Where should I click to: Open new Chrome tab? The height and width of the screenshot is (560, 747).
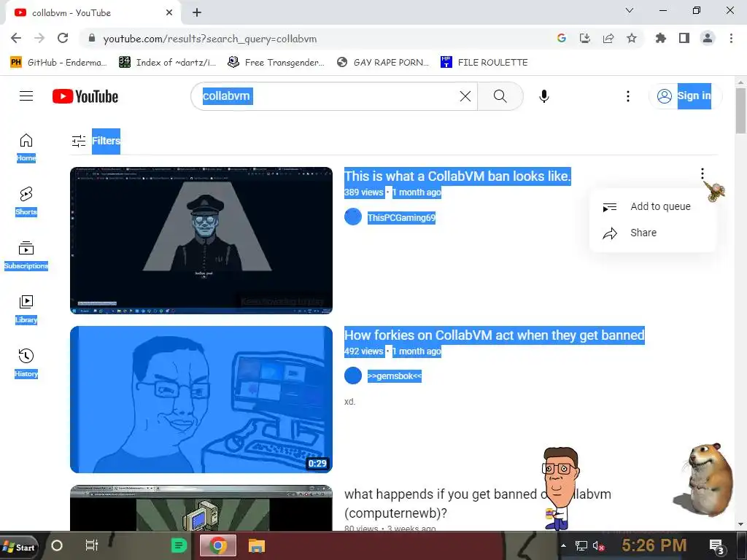click(x=197, y=13)
